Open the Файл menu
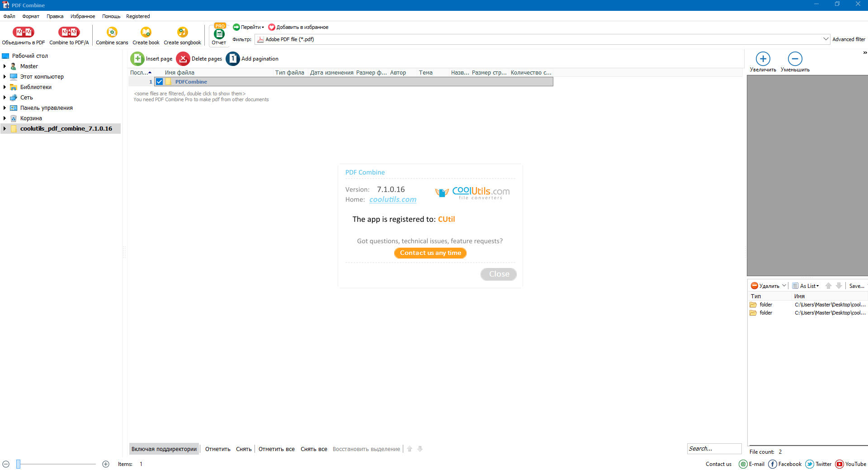The width and height of the screenshot is (868, 470). (x=9, y=16)
